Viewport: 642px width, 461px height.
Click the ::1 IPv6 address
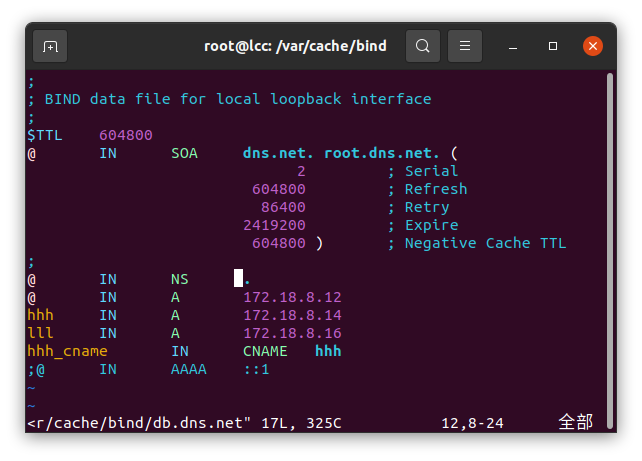(256, 369)
